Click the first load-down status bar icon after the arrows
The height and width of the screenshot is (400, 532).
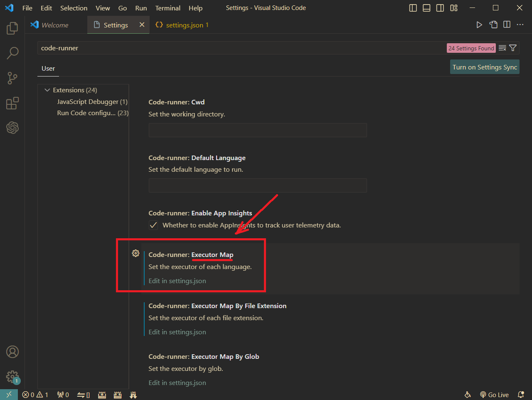coord(102,395)
